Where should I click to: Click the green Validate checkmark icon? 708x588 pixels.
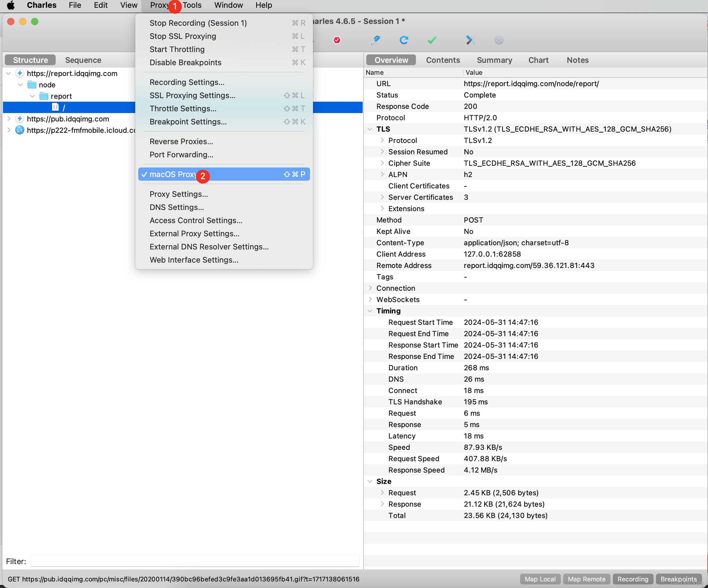[x=432, y=40]
